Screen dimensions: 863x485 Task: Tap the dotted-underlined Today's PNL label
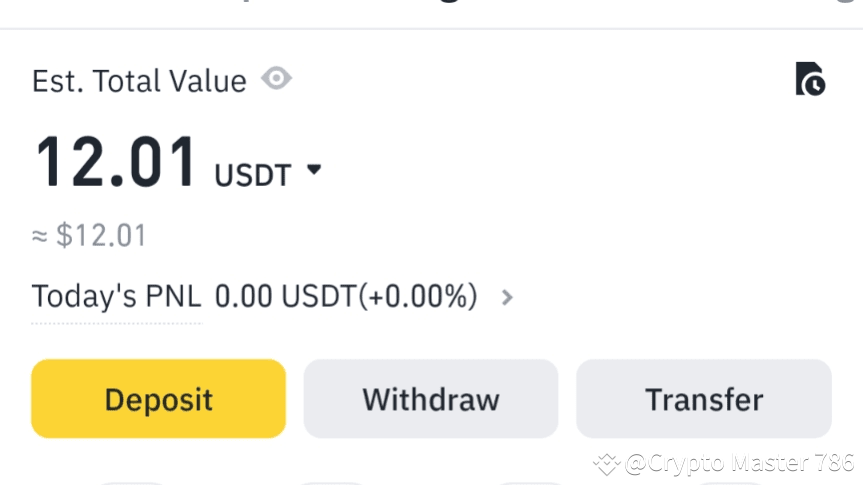tap(116, 297)
